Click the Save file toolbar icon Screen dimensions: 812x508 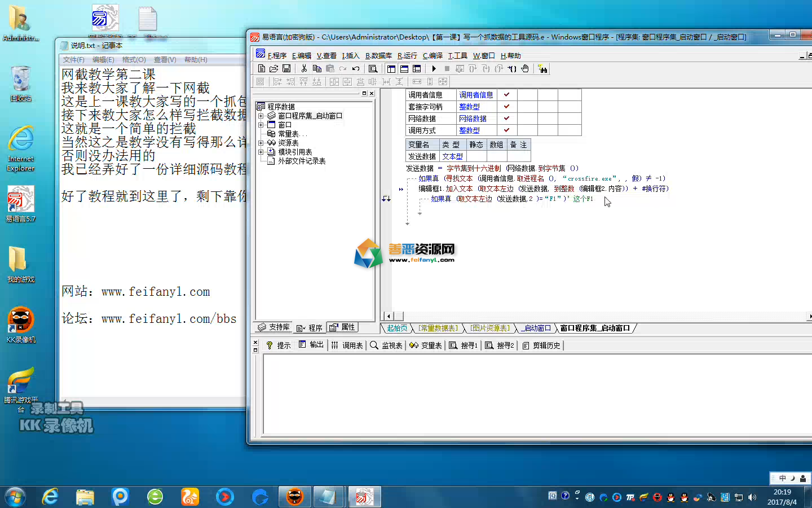point(286,68)
